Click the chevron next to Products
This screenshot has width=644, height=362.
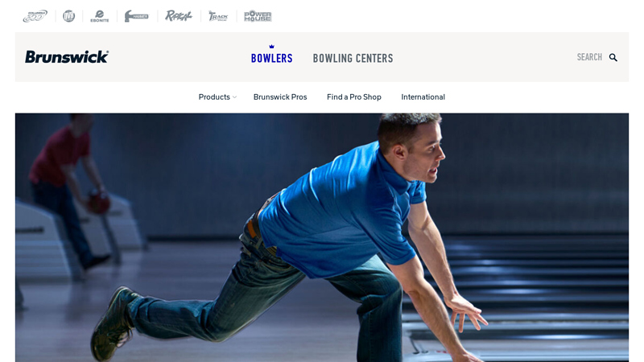[x=234, y=97]
